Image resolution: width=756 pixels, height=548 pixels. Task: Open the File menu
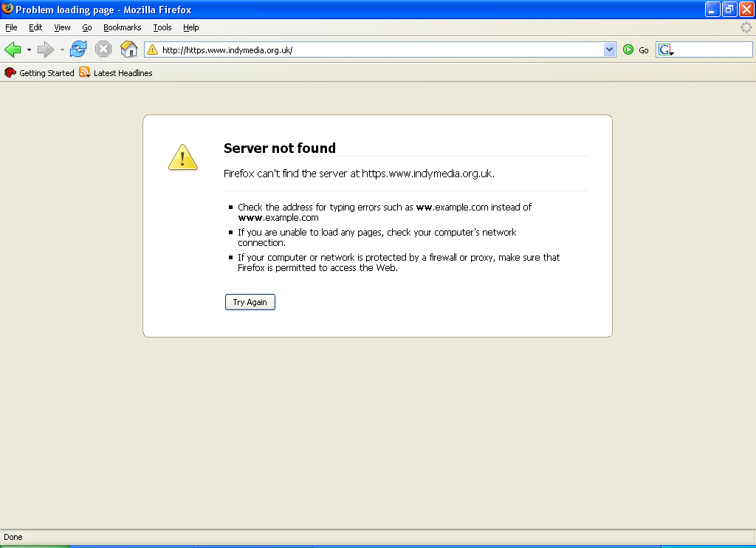(x=11, y=27)
